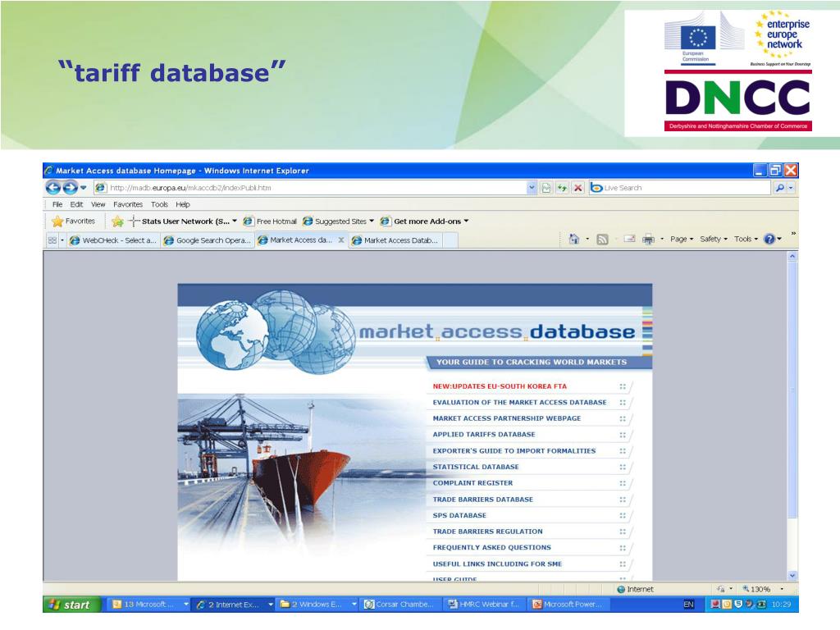Click the search magnifier button
The width and height of the screenshot is (840, 630).
pos(779,188)
